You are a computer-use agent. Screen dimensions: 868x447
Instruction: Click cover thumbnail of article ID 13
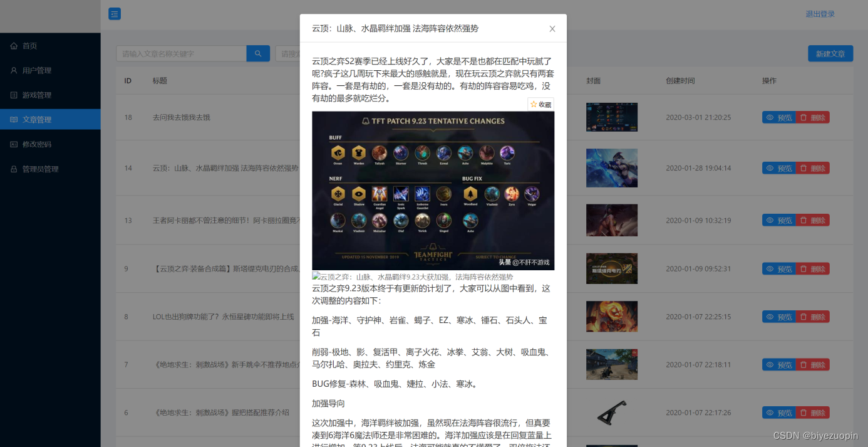(612, 220)
